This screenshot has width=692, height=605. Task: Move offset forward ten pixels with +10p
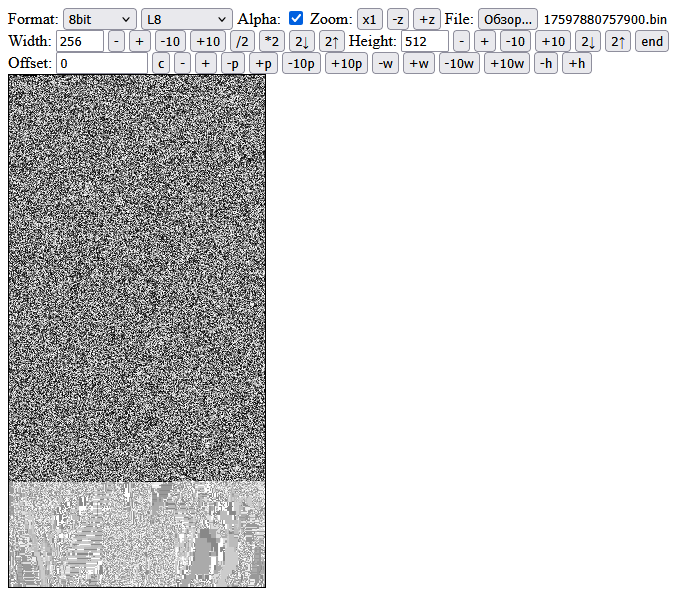[x=346, y=64]
